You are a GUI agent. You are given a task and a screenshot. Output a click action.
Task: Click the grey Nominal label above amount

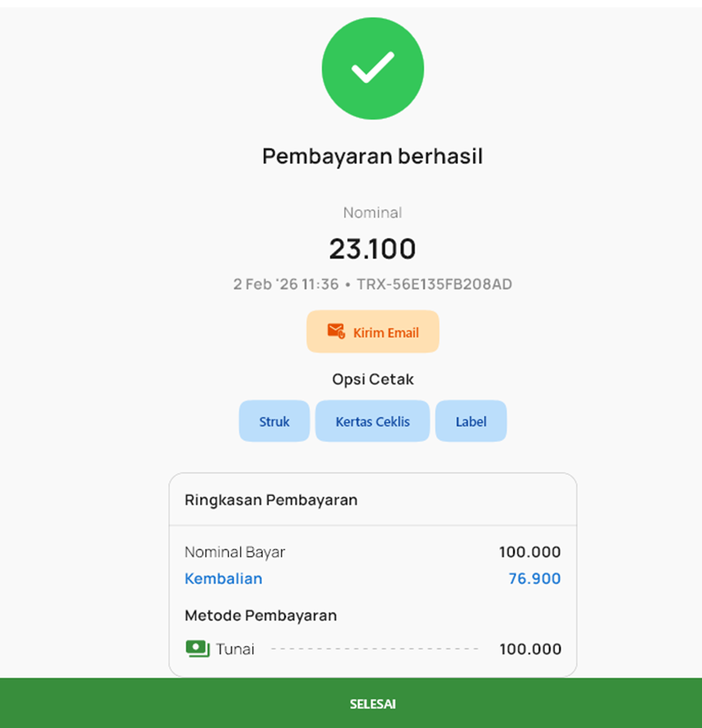tap(372, 212)
